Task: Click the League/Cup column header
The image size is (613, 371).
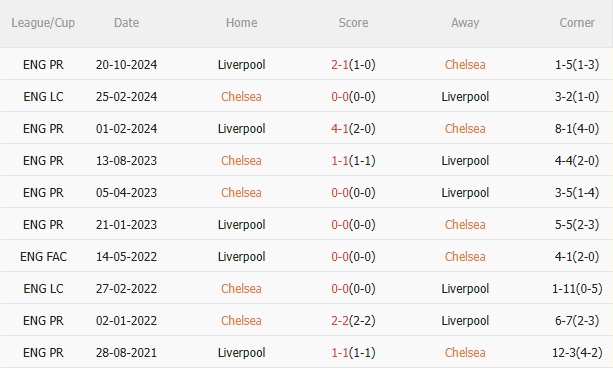Action: tap(43, 23)
